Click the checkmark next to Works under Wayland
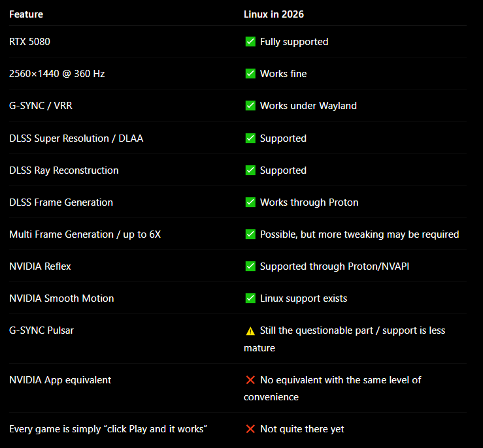 pos(250,106)
